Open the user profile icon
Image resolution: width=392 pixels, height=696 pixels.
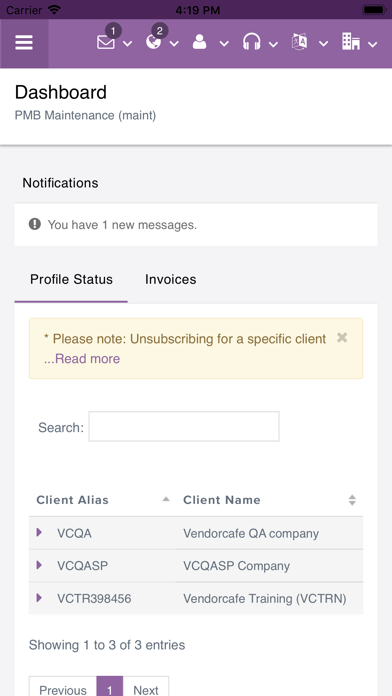(200, 42)
